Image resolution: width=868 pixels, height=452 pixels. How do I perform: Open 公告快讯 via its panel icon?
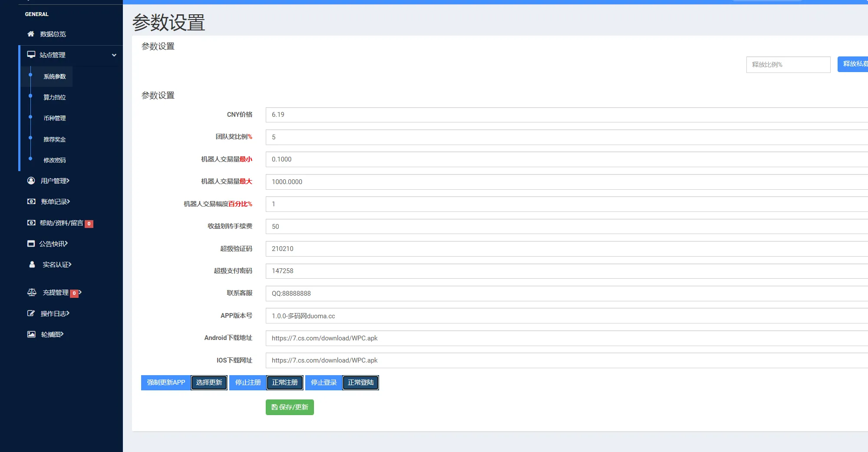coord(30,244)
